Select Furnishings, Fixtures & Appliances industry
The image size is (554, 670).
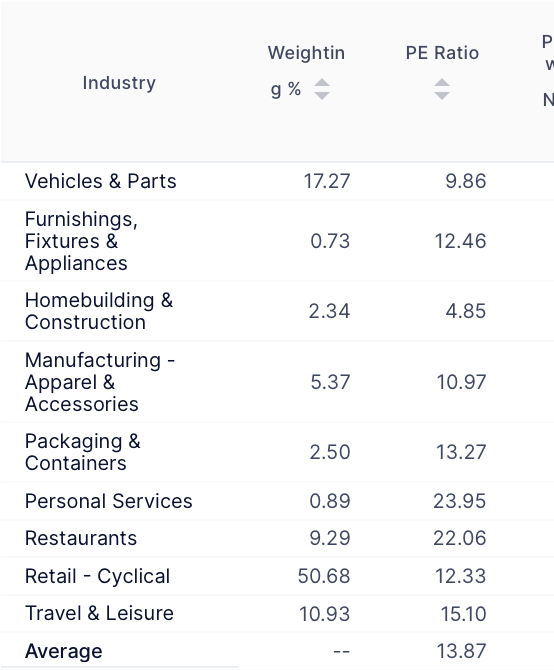pos(81,241)
